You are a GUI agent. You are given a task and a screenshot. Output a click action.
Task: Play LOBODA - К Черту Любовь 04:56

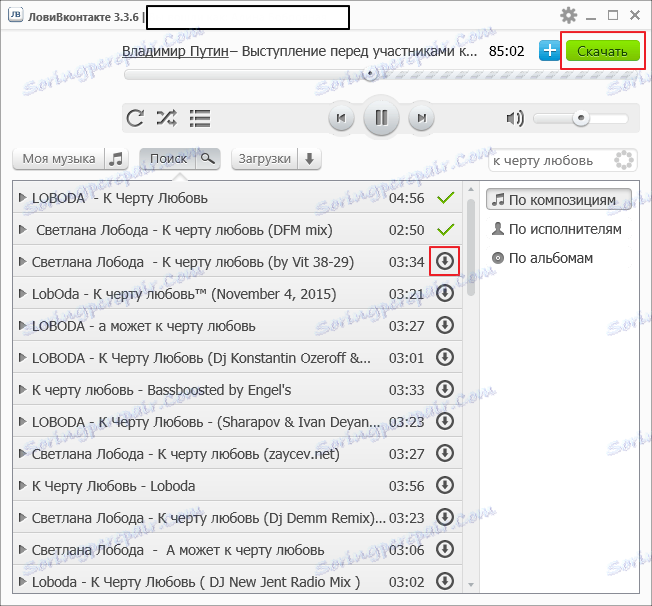click(22, 197)
